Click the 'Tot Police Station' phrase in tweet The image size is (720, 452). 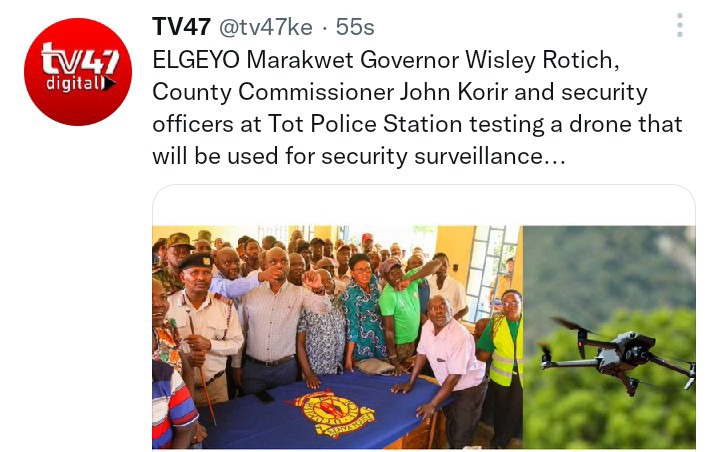point(365,124)
